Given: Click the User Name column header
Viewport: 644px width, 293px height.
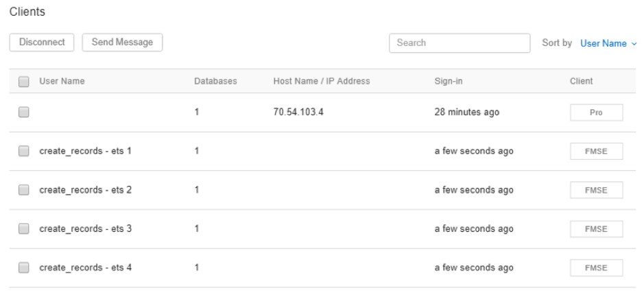Looking at the screenshot, I should coord(62,81).
